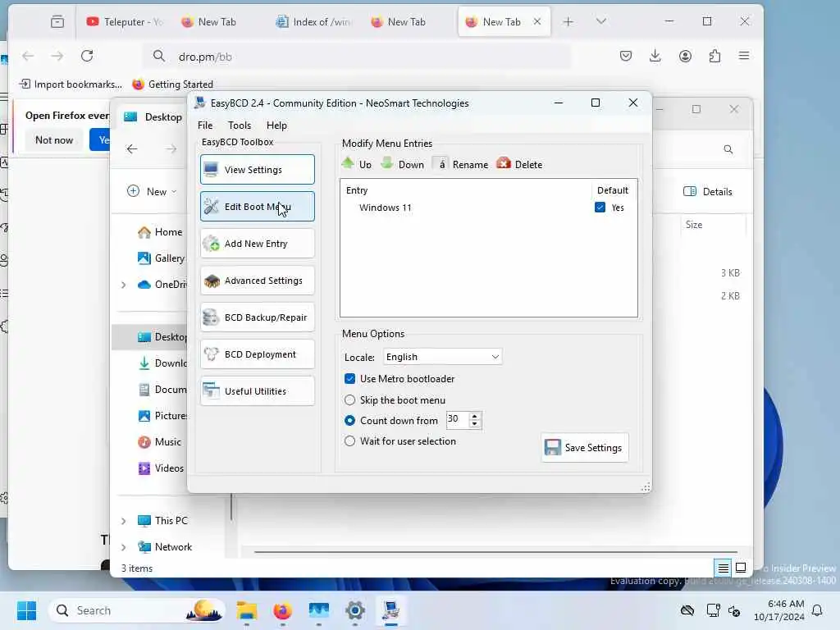This screenshot has width=840, height=630.
Task: Click the countdown value field showing 30
Action: tap(458, 419)
